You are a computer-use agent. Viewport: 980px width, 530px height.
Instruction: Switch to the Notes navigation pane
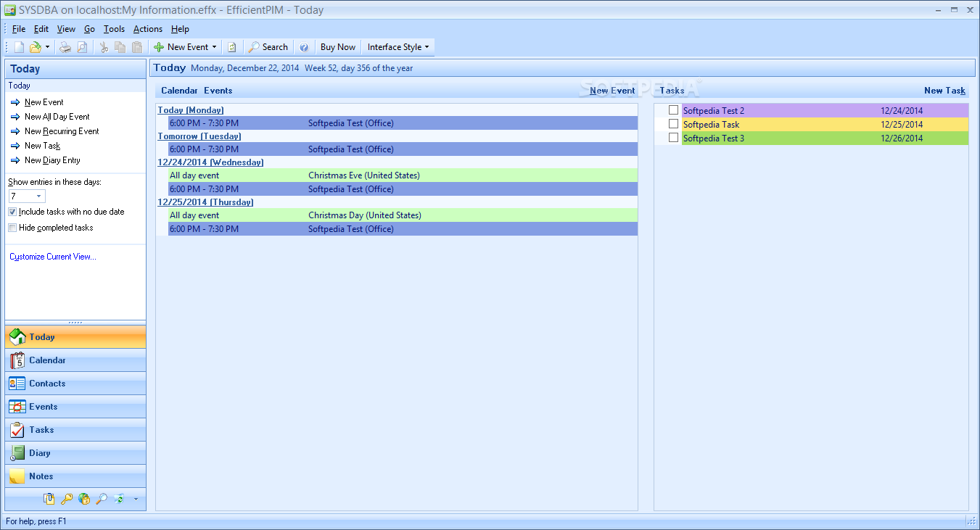(x=75, y=476)
